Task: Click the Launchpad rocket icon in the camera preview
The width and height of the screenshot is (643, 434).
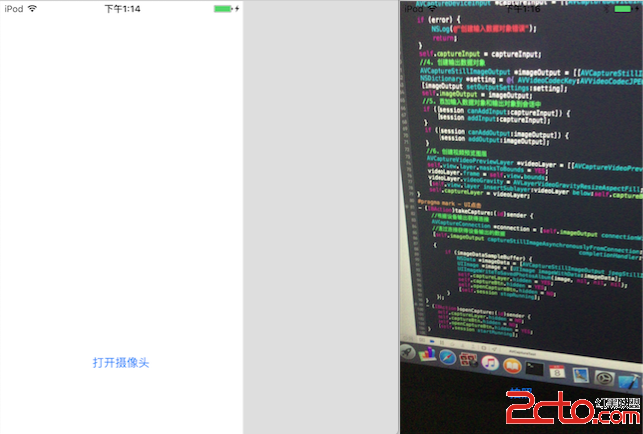Action: click(x=408, y=352)
